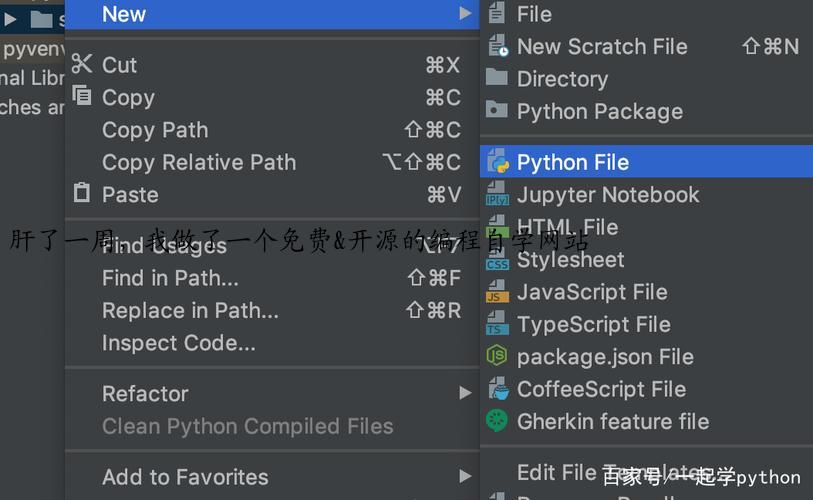Expand the Refactor submenu arrow
813x500 pixels.
tap(465, 394)
